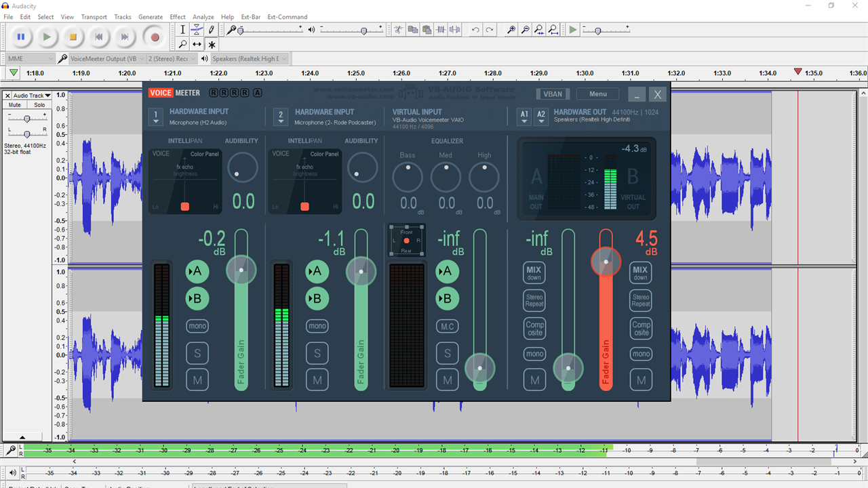Select the Zoom tool in tools toolbar
The image size is (868, 488).
tap(182, 44)
